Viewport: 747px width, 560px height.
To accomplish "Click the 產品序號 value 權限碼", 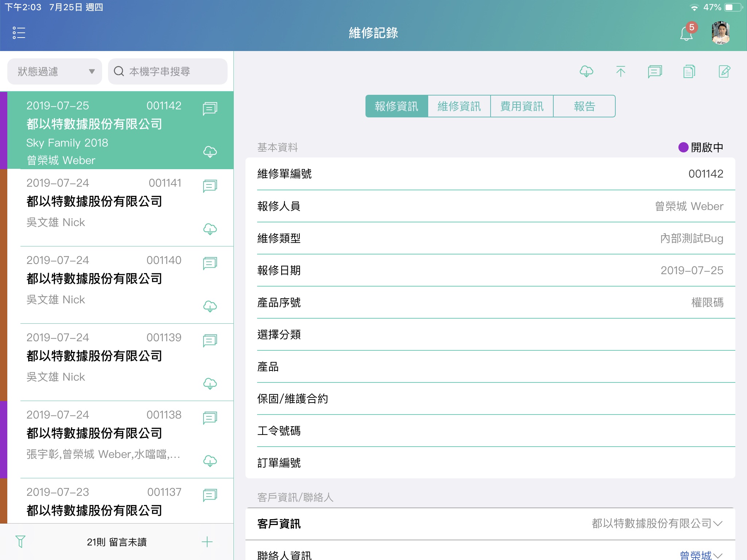I will (707, 302).
